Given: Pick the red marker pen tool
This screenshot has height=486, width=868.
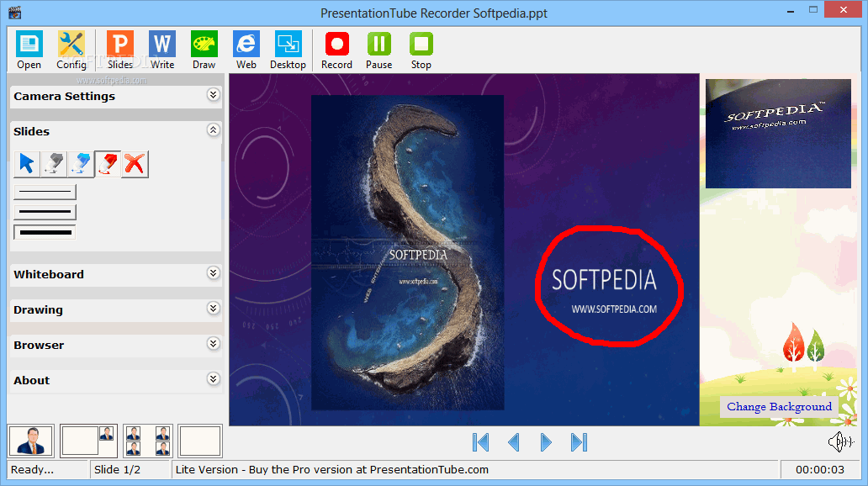Looking at the screenshot, I should (x=108, y=164).
